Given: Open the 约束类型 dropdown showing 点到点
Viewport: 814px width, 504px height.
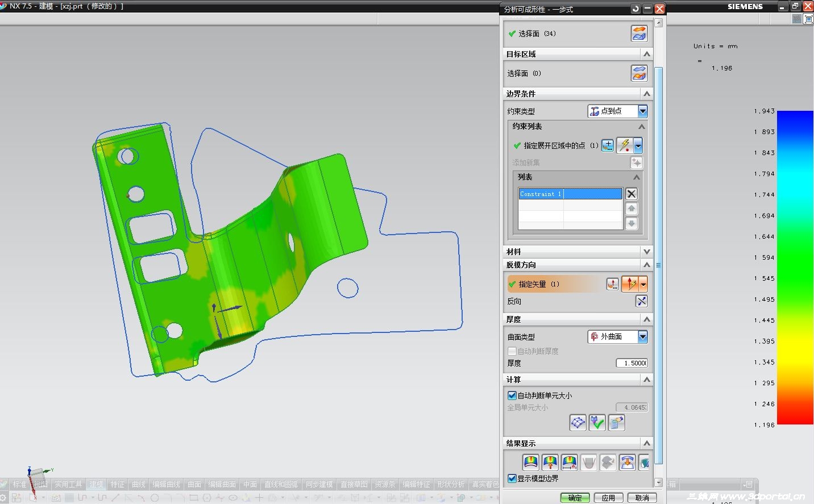Looking at the screenshot, I should 617,111.
